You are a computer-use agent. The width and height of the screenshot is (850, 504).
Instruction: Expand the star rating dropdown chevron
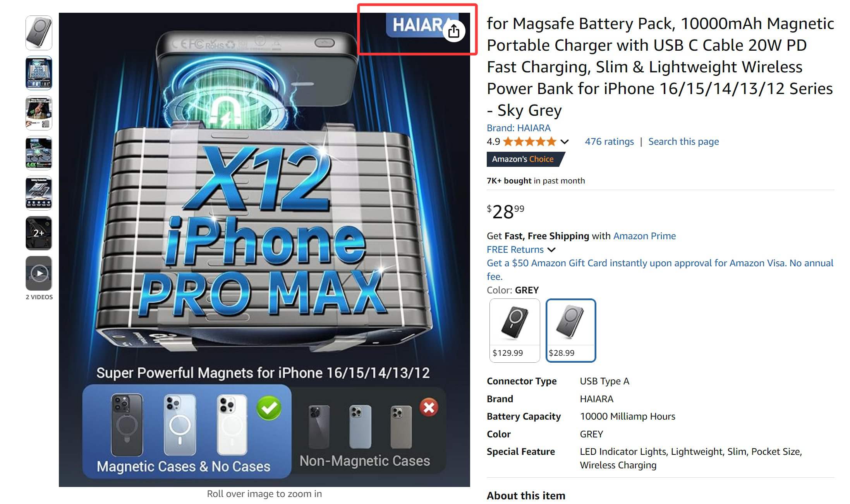[565, 142]
